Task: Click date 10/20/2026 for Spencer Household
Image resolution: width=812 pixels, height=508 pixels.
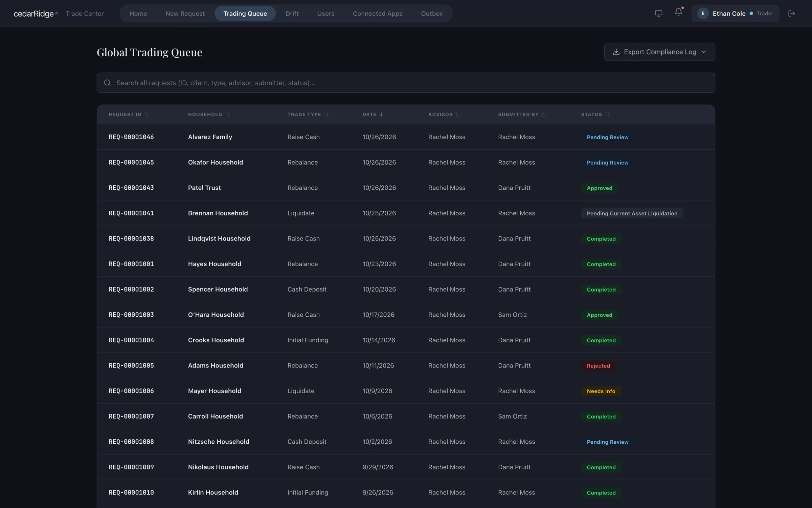Action: click(x=379, y=289)
